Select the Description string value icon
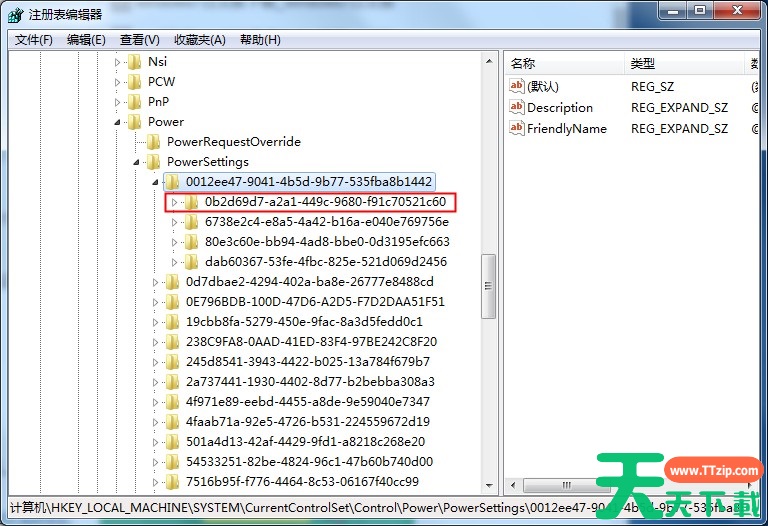768x526 pixels. 517,107
